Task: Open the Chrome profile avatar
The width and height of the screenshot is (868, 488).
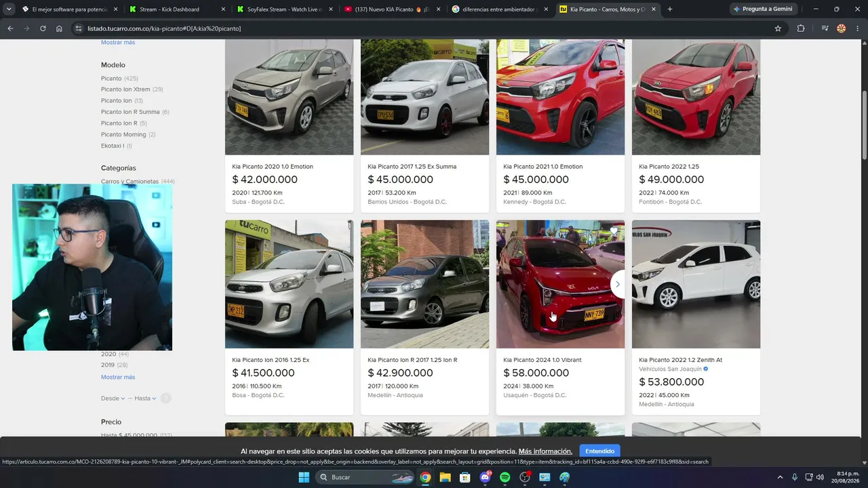Action: pyautogui.click(x=842, y=28)
